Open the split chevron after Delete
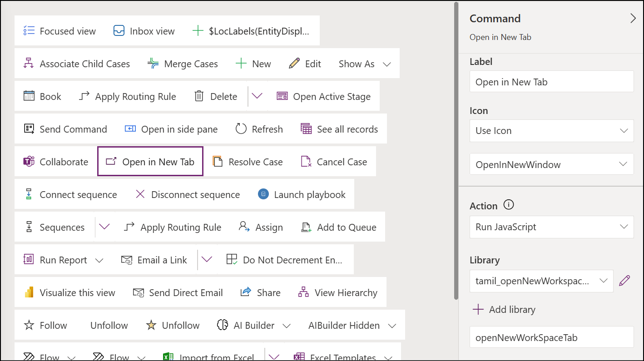This screenshot has height=361, width=644. point(257,96)
